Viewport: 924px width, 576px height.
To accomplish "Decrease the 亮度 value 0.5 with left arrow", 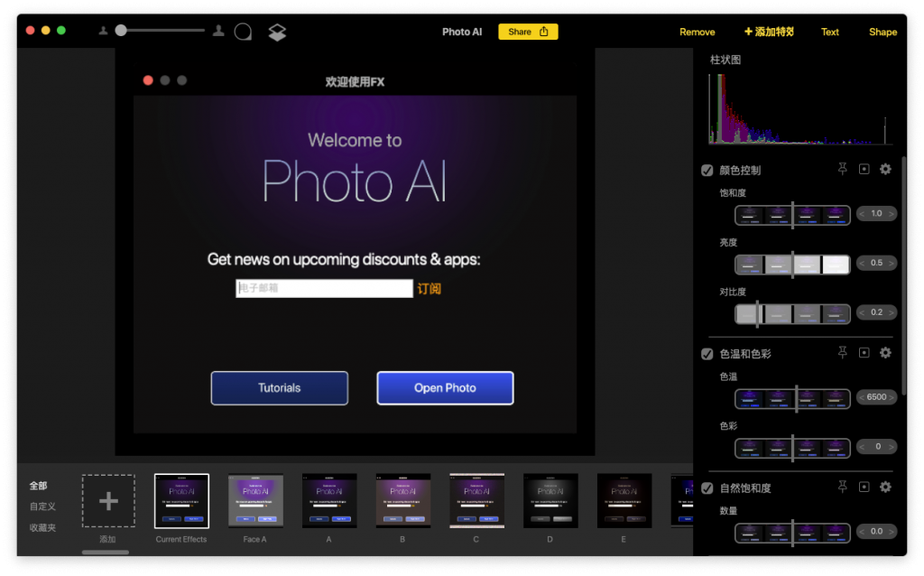I will (x=862, y=263).
